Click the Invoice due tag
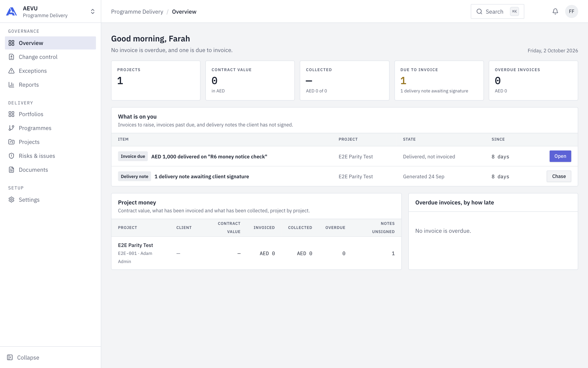 (x=133, y=156)
